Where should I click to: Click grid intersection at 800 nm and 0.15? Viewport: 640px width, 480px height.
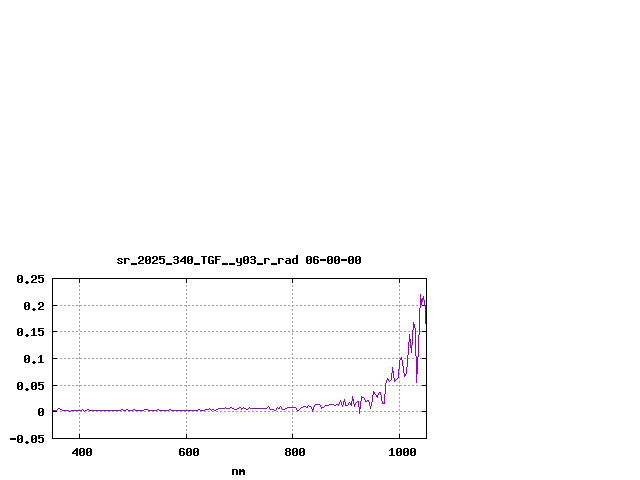[293, 332]
